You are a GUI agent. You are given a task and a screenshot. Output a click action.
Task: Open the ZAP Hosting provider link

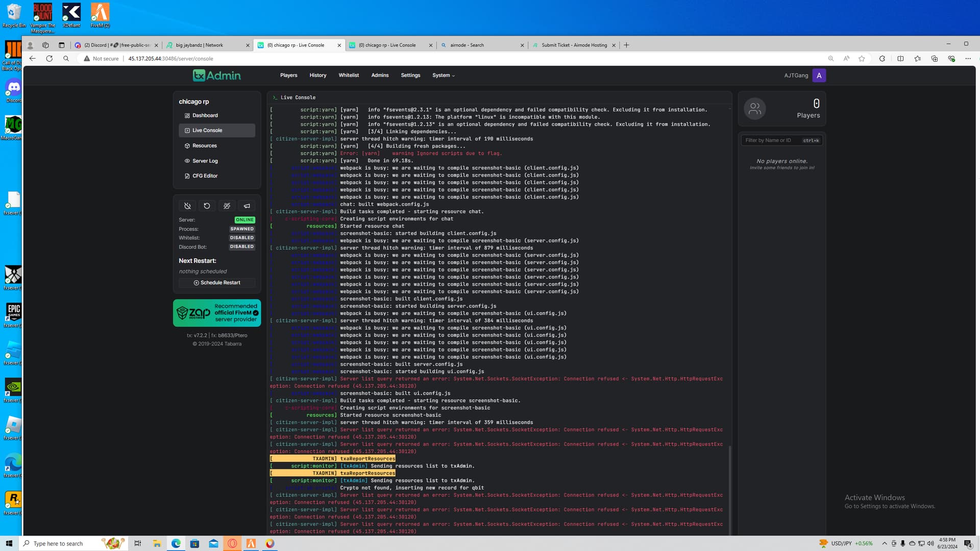click(216, 313)
